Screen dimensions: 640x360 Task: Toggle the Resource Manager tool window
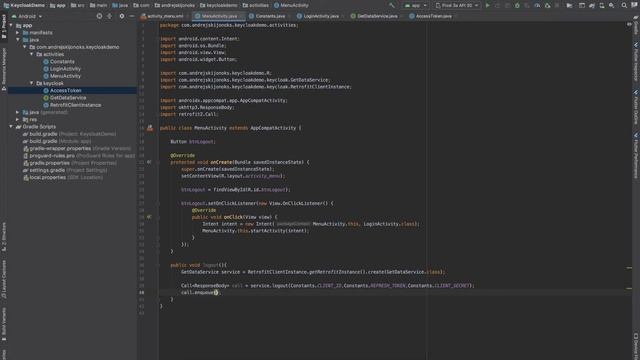click(4, 69)
